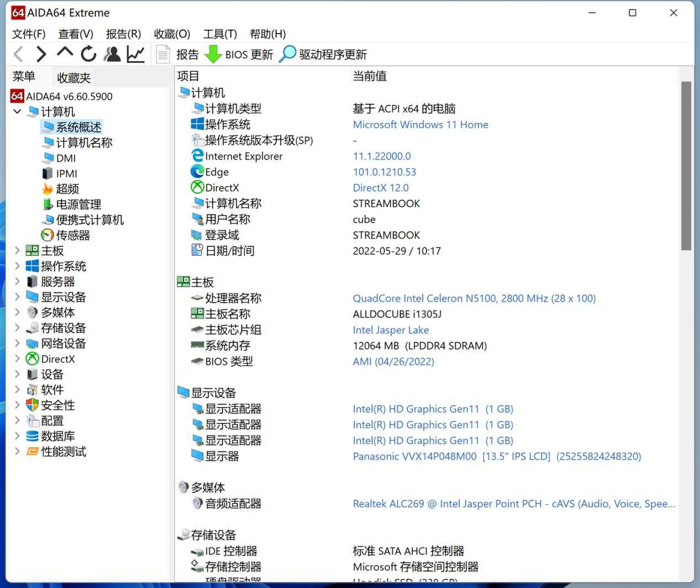Click the vertical scrollbar thumb
This screenshot has height=588, width=700.
686,166
